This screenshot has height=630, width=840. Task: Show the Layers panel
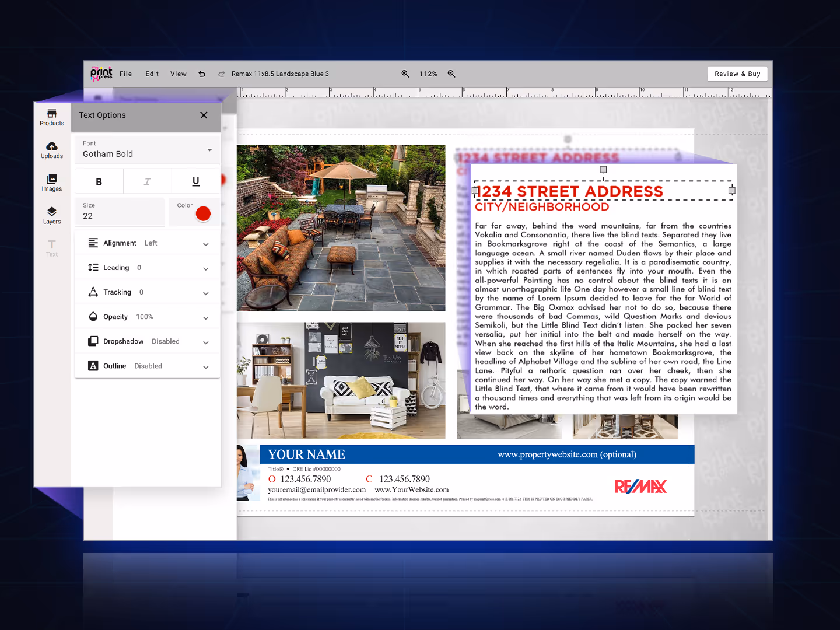point(51,215)
